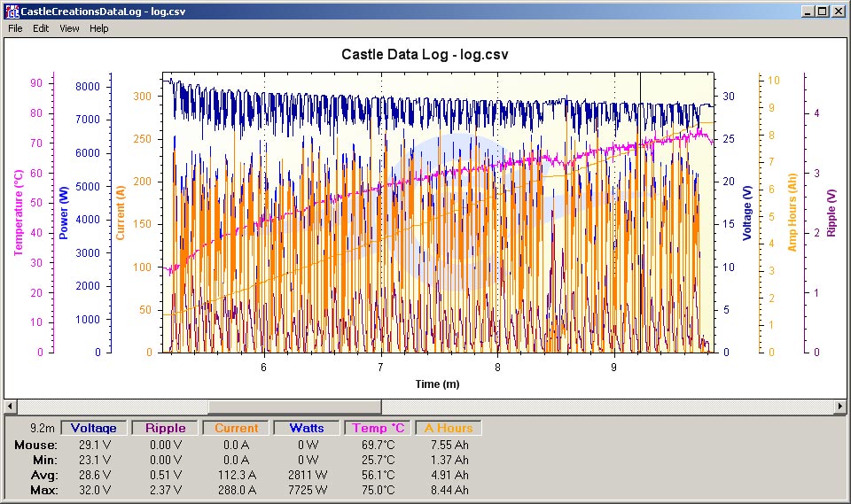Click the Avg watts value 2811 W
Viewport: 851px width, 504px height.
tap(308, 475)
